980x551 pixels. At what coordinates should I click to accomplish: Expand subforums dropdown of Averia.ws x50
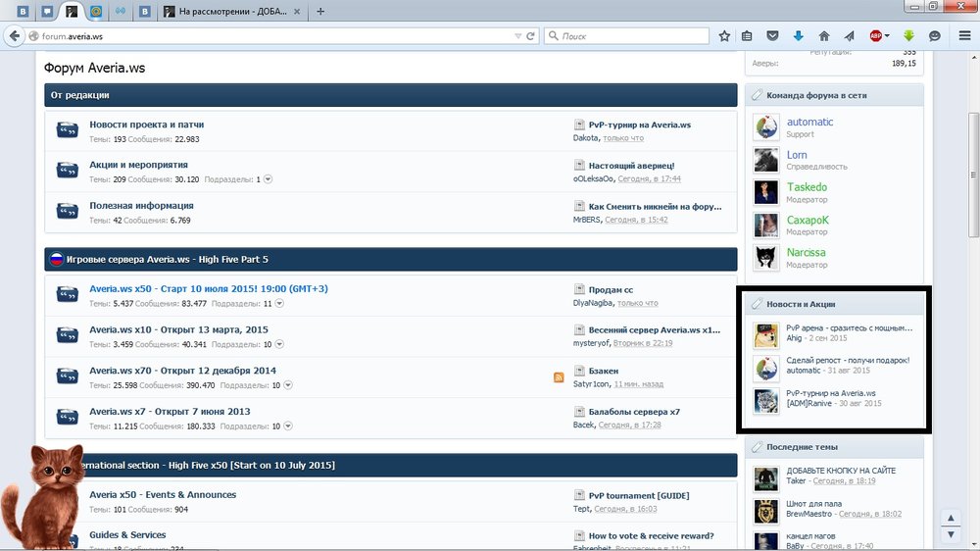click(280, 304)
